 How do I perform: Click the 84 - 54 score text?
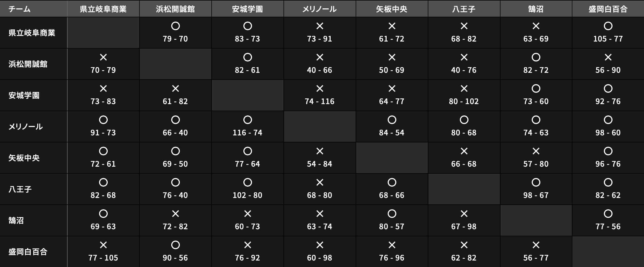392,133
